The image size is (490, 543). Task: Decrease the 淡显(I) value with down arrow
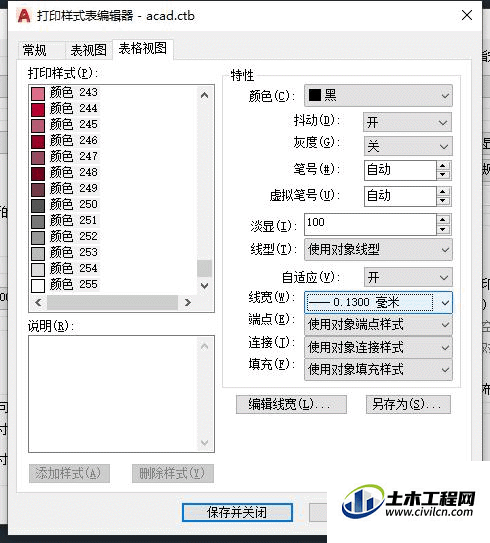pyautogui.click(x=443, y=229)
